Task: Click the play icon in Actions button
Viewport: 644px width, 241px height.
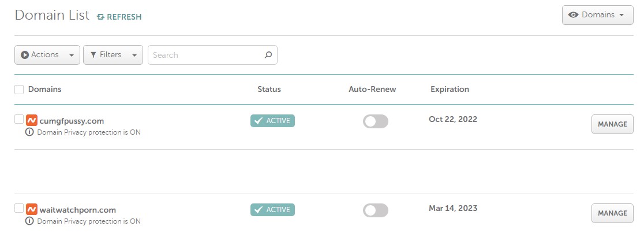Action: tap(25, 55)
